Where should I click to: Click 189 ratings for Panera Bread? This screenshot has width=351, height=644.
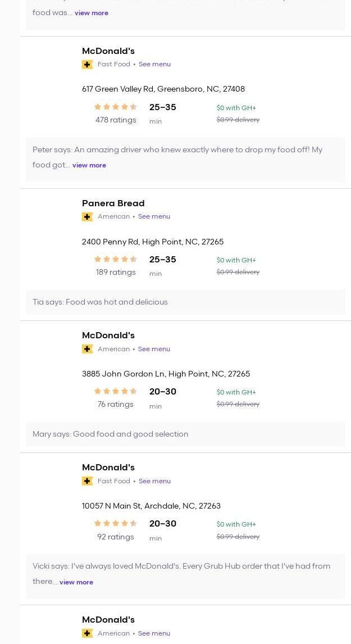116,272
